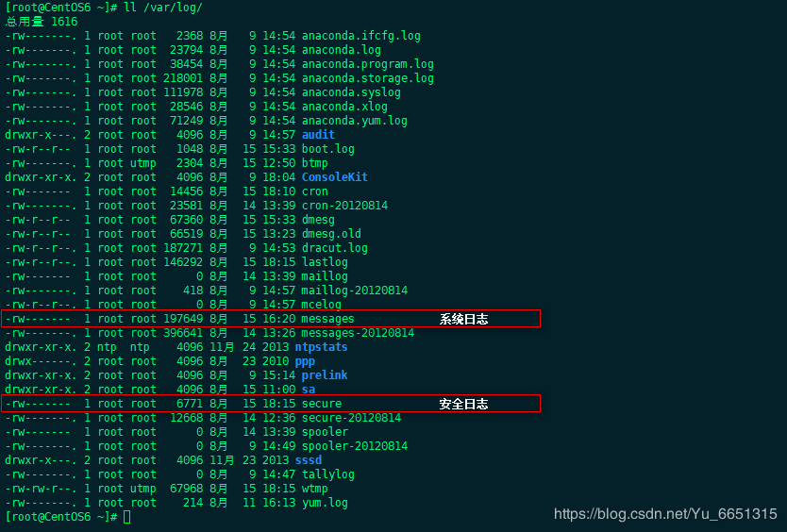Open the blog.csdn.net watermark URL
Viewport: 787px width, 532px height.
(665, 514)
